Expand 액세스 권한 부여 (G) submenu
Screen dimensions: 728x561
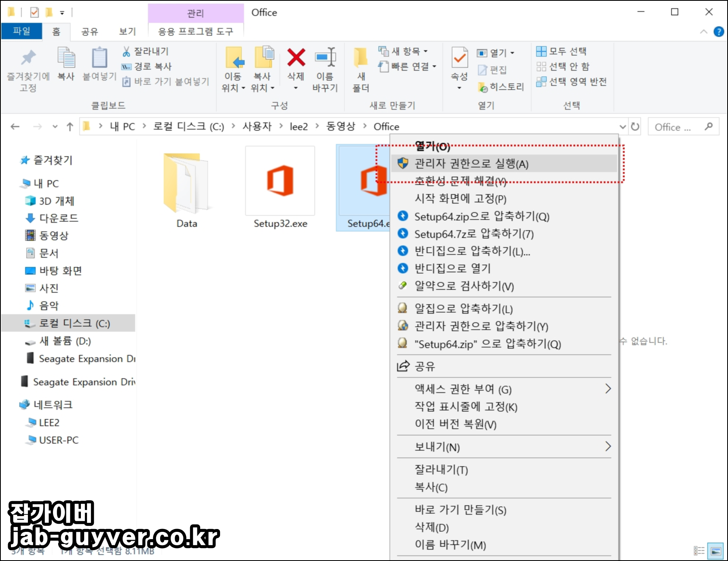504,389
